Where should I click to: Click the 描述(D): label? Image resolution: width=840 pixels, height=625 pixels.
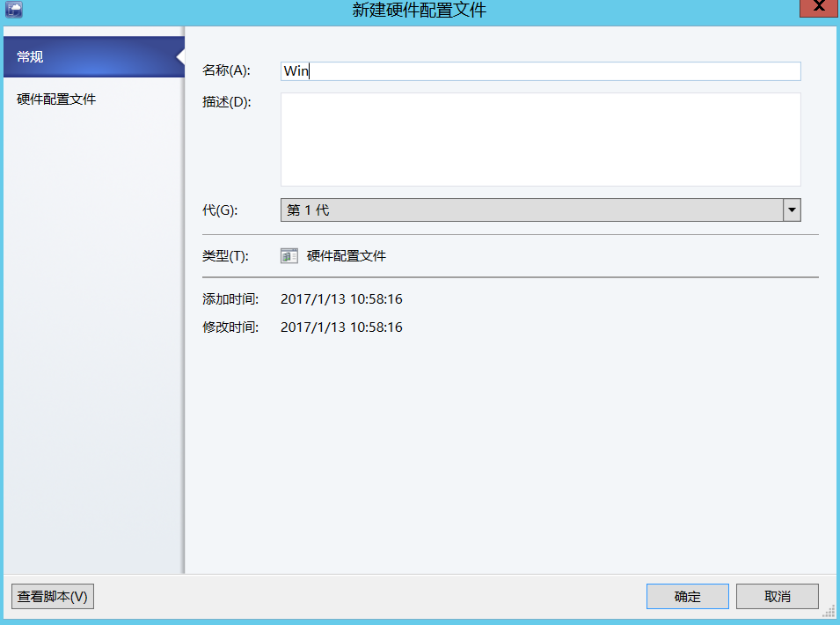227,102
